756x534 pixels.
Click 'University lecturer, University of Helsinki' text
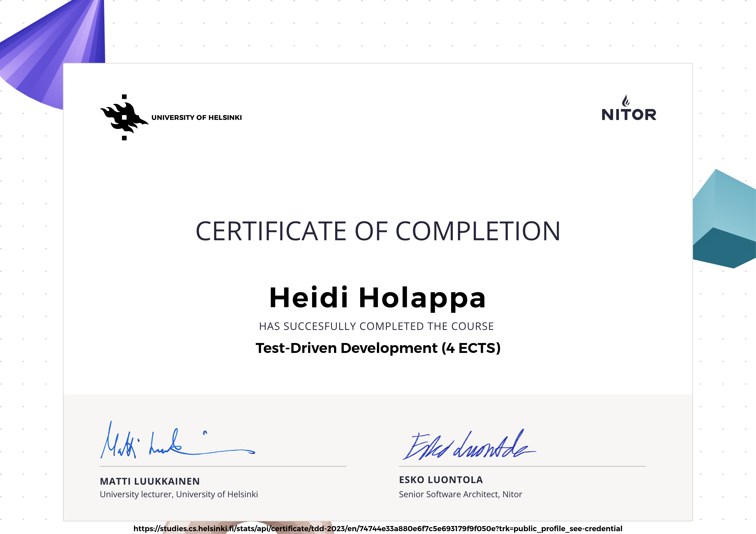click(x=179, y=494)
